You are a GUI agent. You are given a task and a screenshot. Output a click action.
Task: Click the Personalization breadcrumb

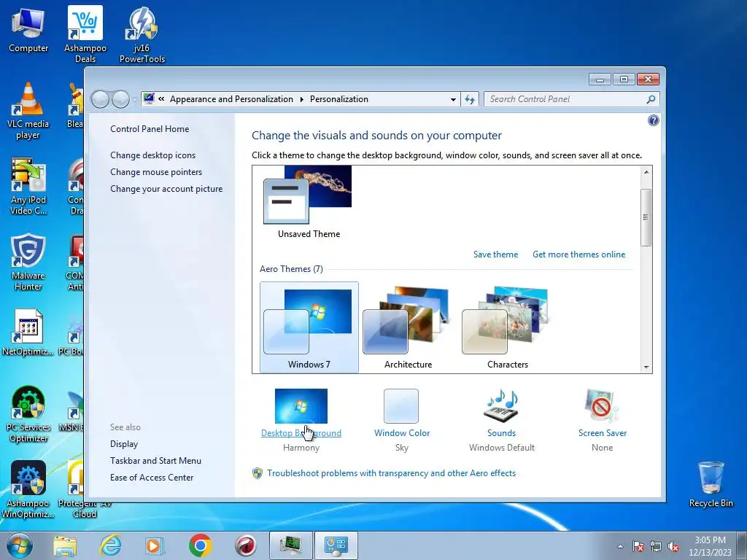point(339,99)
